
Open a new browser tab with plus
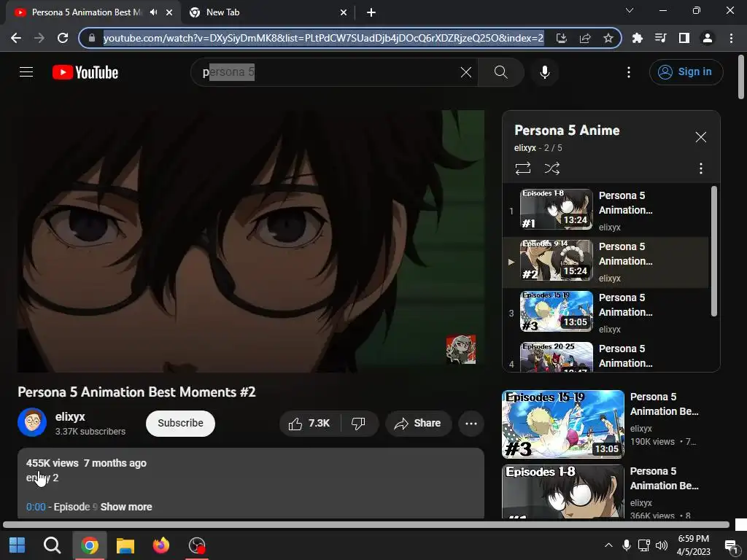(x=371, y=12)
